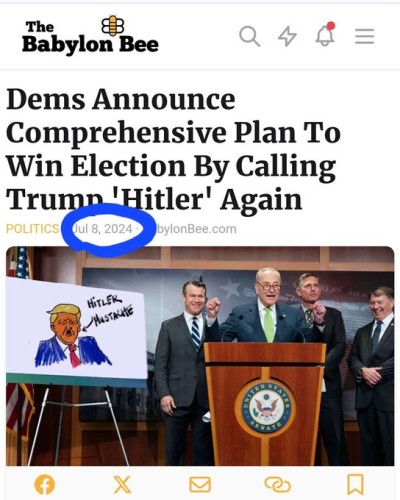Open the notifications bell icon
The height and width of the screenshot is (500, 400).
(x=325, y=35)
